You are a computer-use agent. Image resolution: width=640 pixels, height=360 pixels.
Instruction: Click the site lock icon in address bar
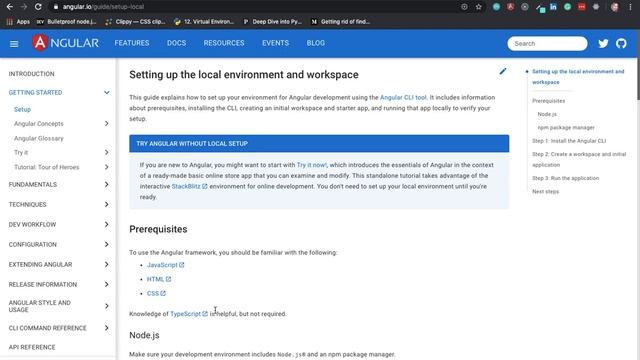coord(56,7)
